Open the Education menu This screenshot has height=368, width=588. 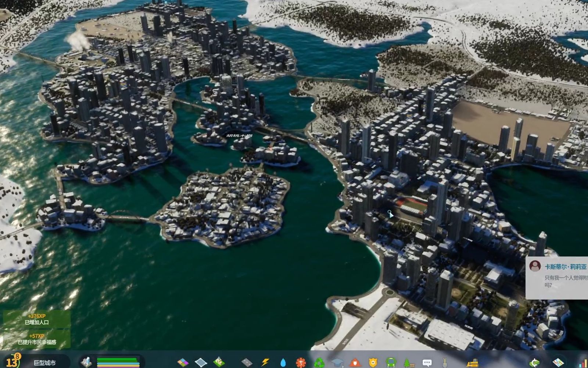(337, 362)
